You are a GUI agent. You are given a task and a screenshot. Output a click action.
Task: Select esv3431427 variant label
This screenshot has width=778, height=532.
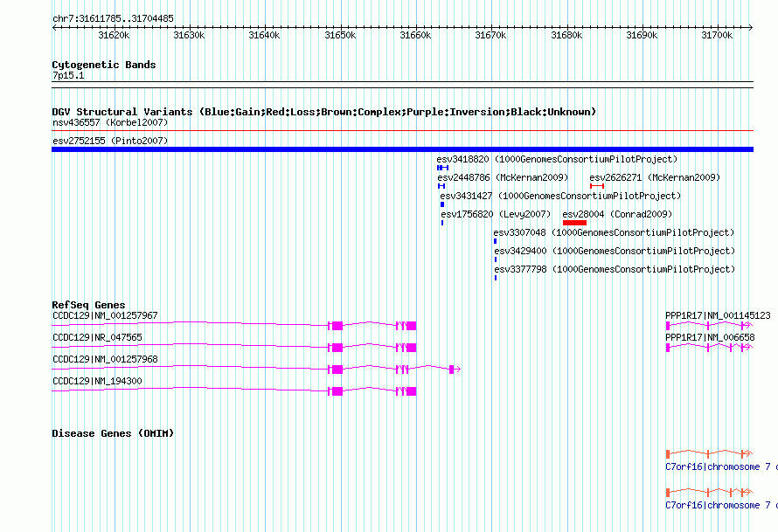click(x=560, y=196)
